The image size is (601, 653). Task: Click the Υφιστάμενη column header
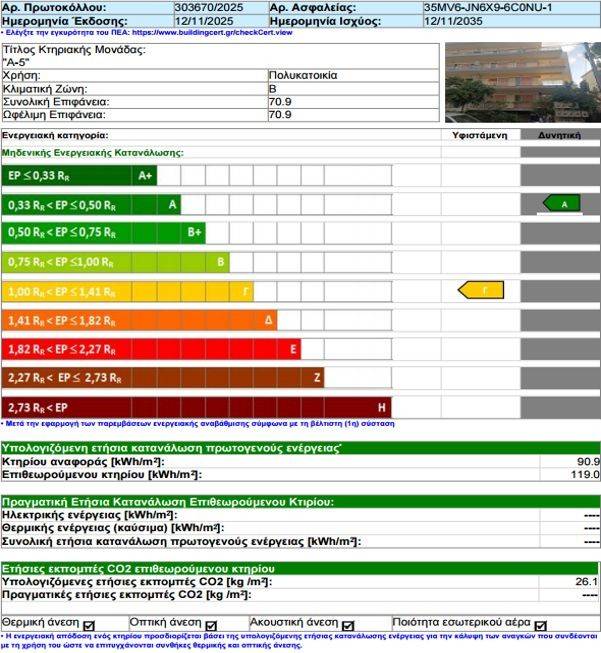[480, 134]
